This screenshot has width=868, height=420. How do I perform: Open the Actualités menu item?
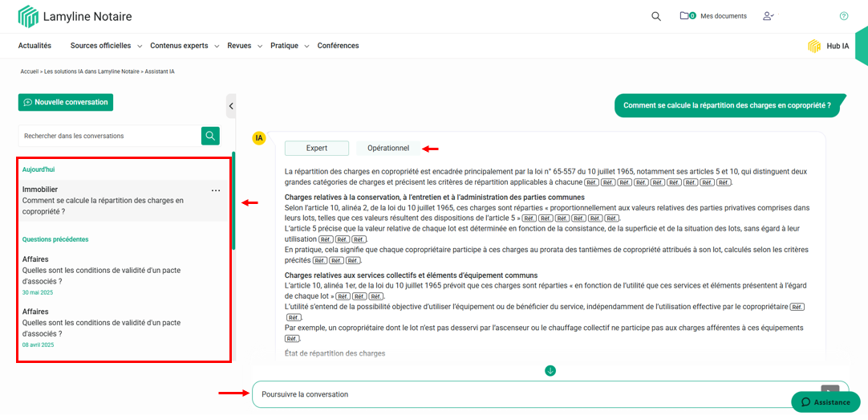(x=34, y=46)
